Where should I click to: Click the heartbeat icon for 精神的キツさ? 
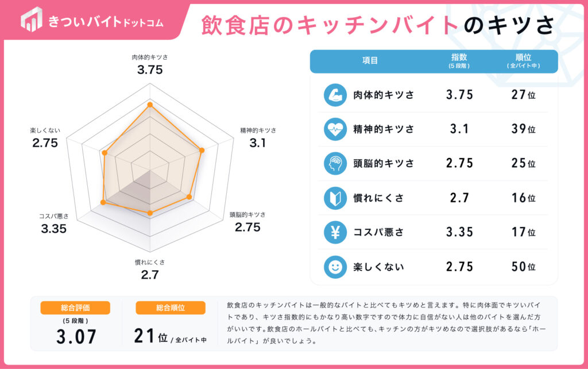(x=335, y=129)
